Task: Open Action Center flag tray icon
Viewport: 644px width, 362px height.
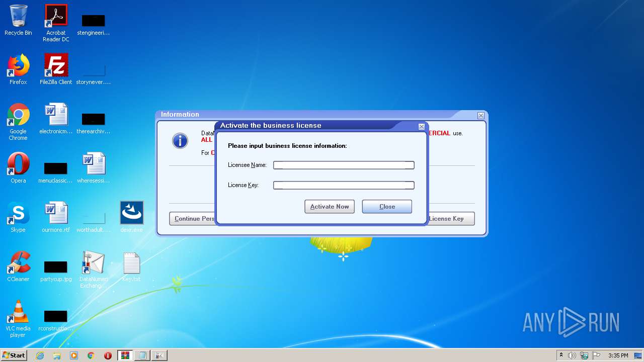Action: click(x=596, y=355)
